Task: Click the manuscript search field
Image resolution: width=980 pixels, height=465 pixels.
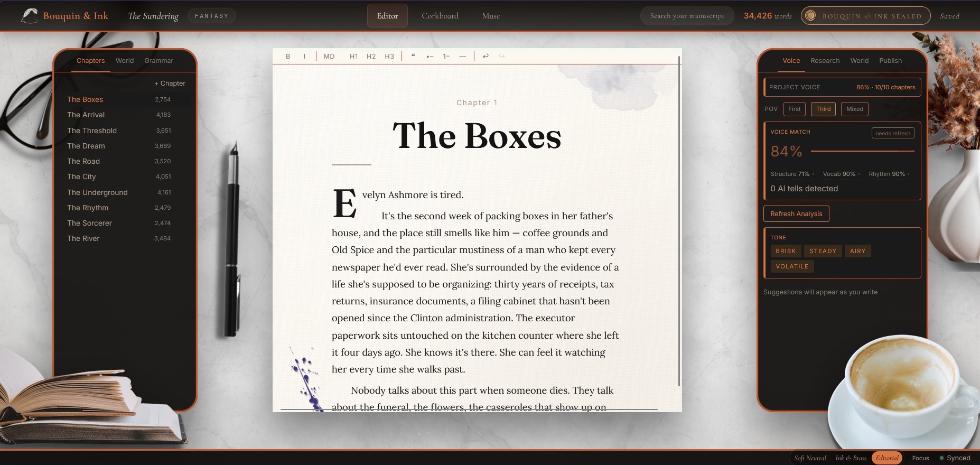Action: click(x=687, y=16)
